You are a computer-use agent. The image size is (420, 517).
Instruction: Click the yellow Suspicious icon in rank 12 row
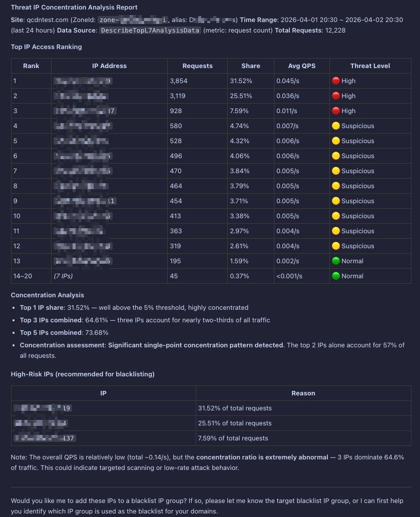coord(336,246)
